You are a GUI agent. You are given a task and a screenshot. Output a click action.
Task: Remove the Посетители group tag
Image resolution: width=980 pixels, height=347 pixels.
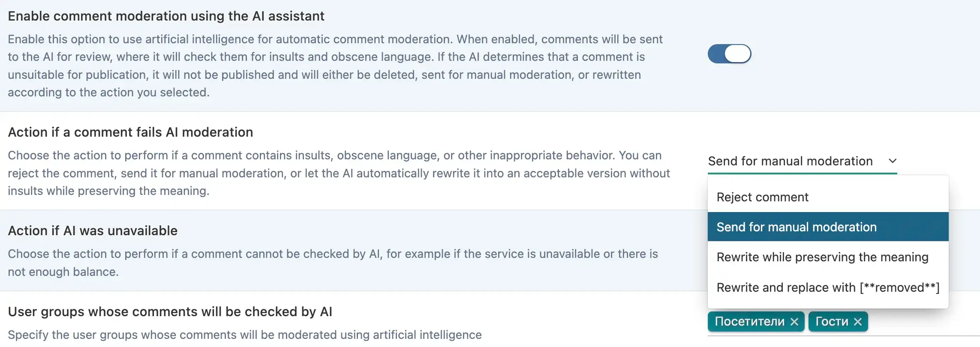click(x=794, y=322)
